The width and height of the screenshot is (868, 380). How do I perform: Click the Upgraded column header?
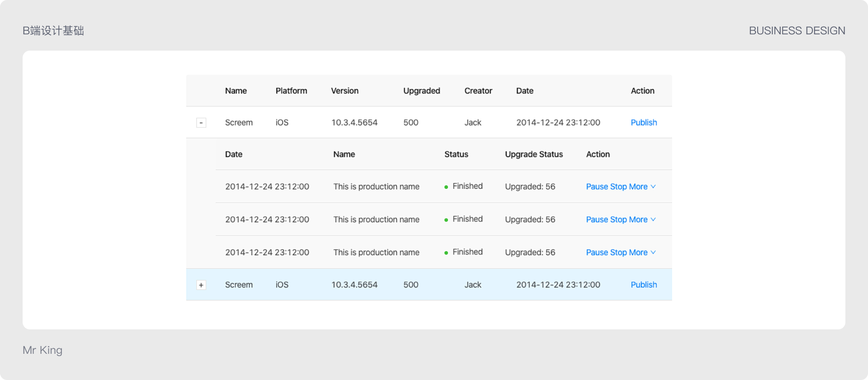pos(421,91)
